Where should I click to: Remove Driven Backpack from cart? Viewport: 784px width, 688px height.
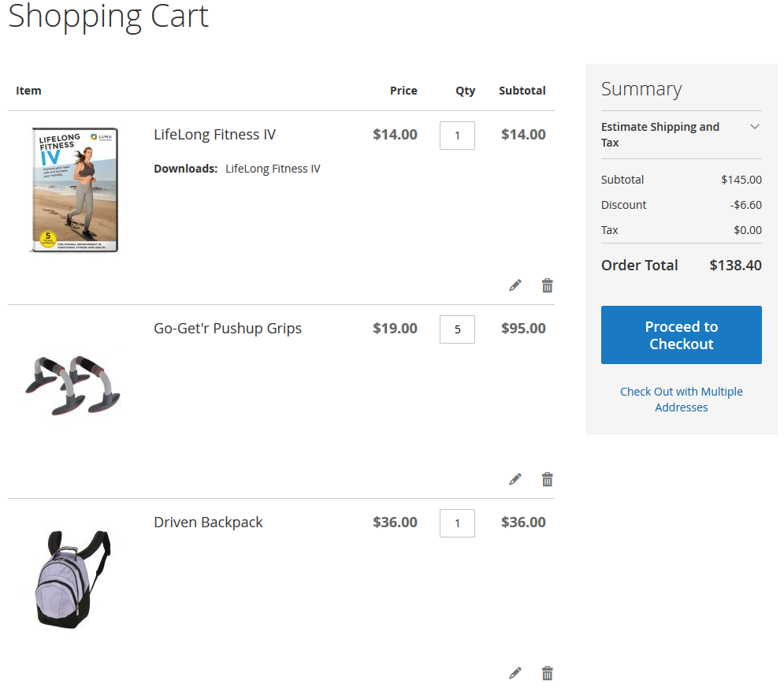pos(548,673)
